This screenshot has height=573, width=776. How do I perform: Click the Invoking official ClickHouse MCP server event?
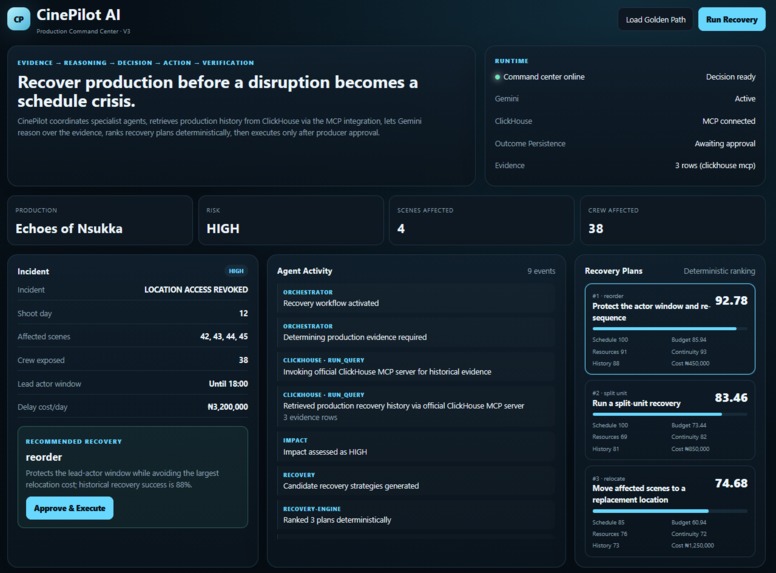pos(416,367)
